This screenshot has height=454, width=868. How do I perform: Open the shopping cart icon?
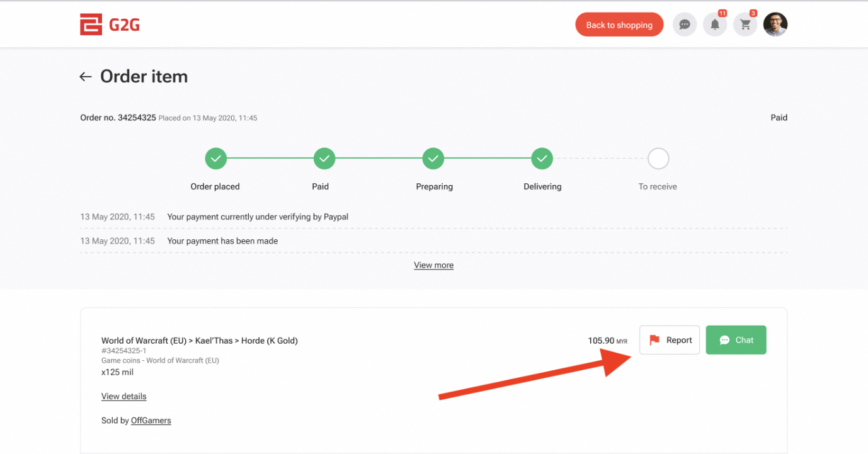coord(745,25)
